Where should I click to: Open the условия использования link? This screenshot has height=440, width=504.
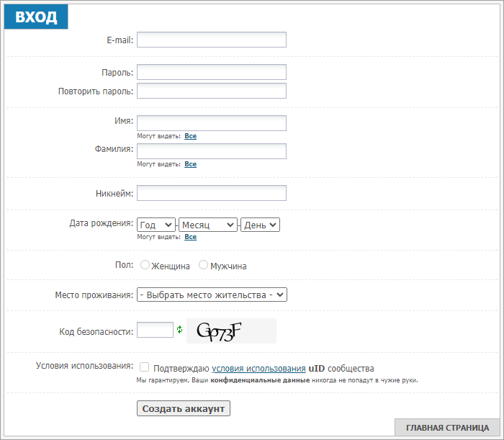coord(258,368)
